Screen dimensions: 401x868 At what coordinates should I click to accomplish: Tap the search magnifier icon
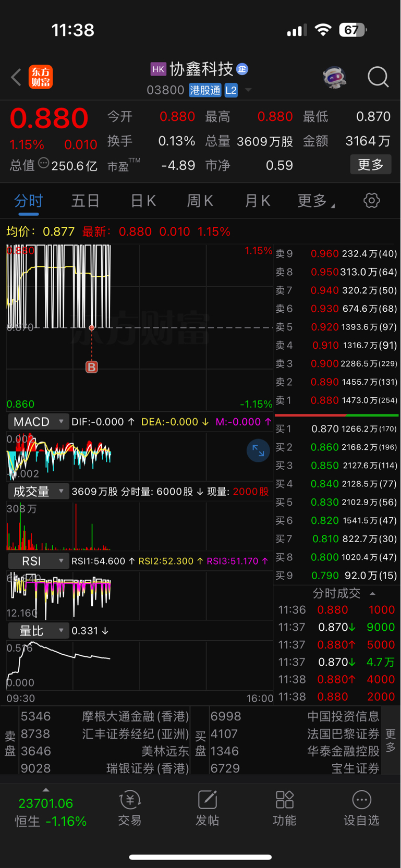click(378, 77)
